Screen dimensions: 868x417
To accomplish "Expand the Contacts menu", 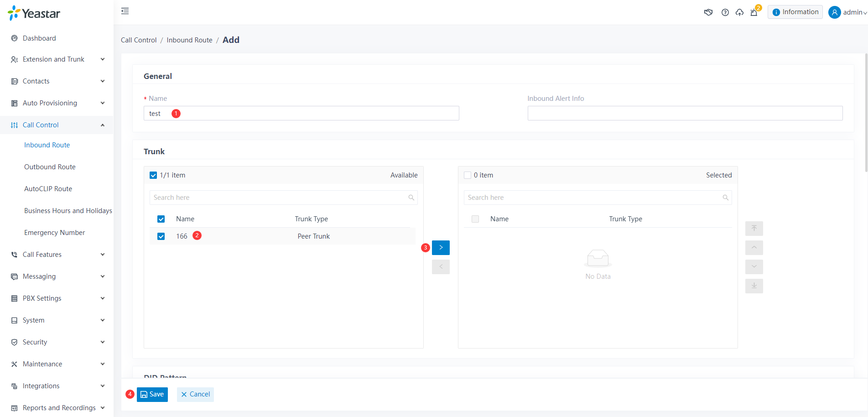I will (x=57, y=81).
